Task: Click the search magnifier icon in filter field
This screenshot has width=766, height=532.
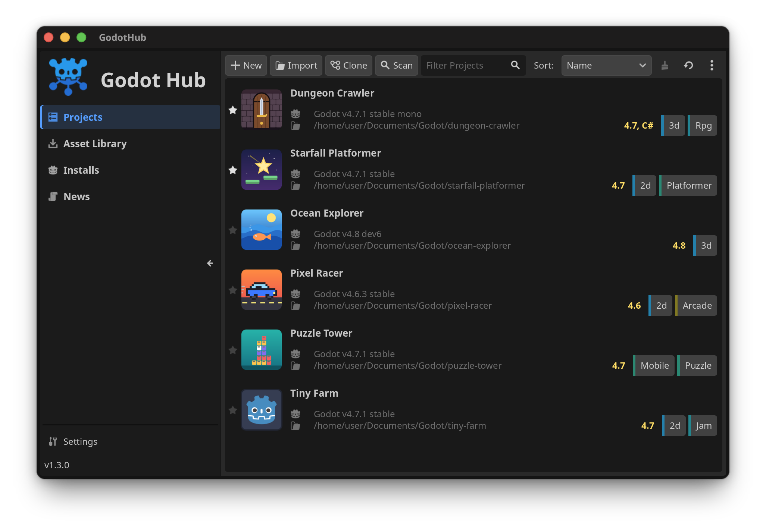Action: point(515,65)
